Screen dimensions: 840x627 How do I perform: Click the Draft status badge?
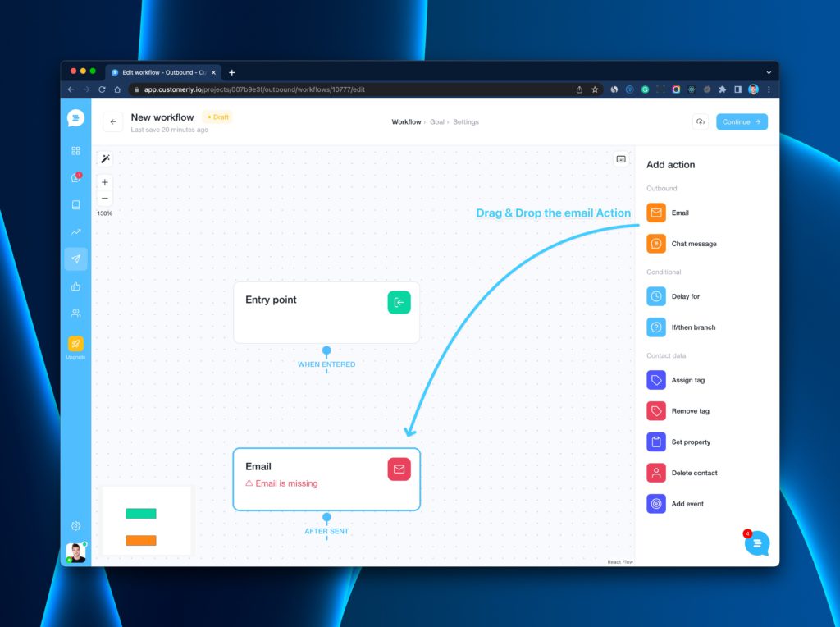[217, 117]
